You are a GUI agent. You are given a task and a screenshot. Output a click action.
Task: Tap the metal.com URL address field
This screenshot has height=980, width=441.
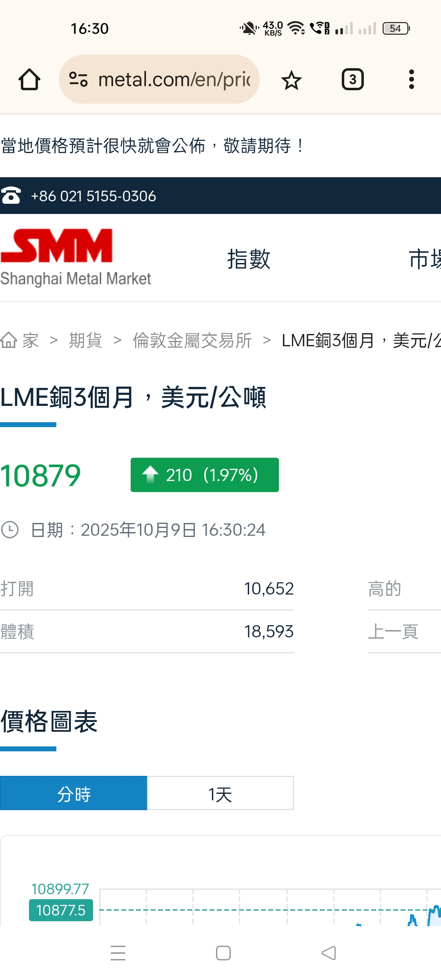coord(174,79)
